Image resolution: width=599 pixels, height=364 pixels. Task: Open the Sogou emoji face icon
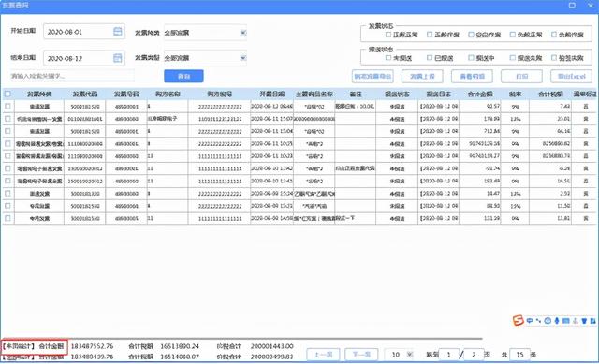[548, 321]
